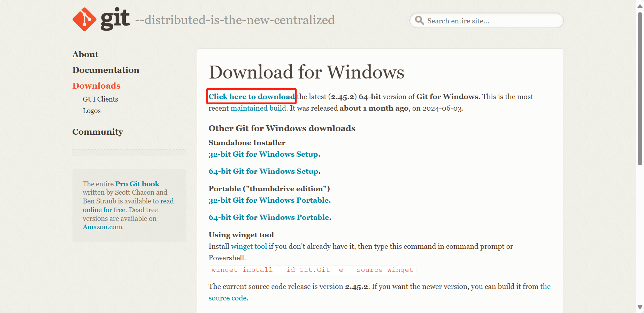Download 64-bit Git for Windows Setup
644x313 pixels.
pyautogui.click(x=263, y=171)
